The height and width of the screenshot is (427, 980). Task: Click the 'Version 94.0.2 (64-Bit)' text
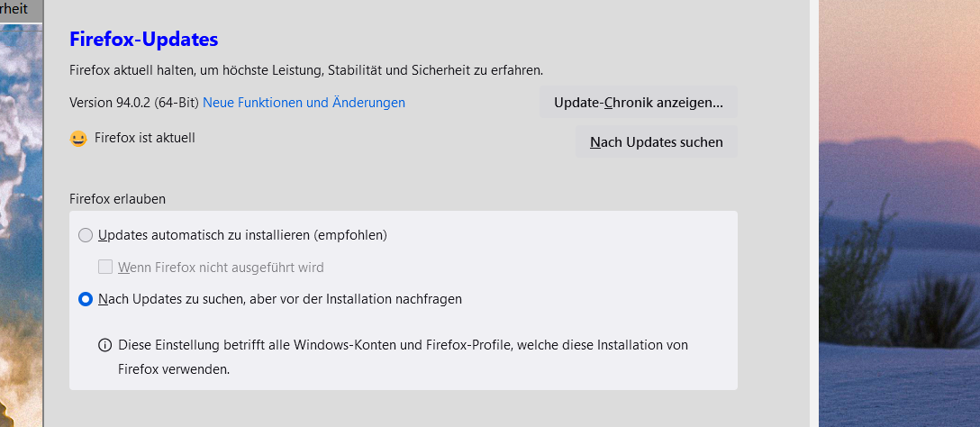(x=134, y=103)
